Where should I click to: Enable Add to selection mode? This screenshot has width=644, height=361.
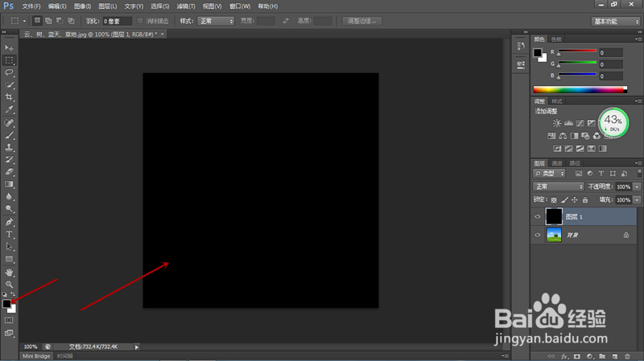click(48, 21)
